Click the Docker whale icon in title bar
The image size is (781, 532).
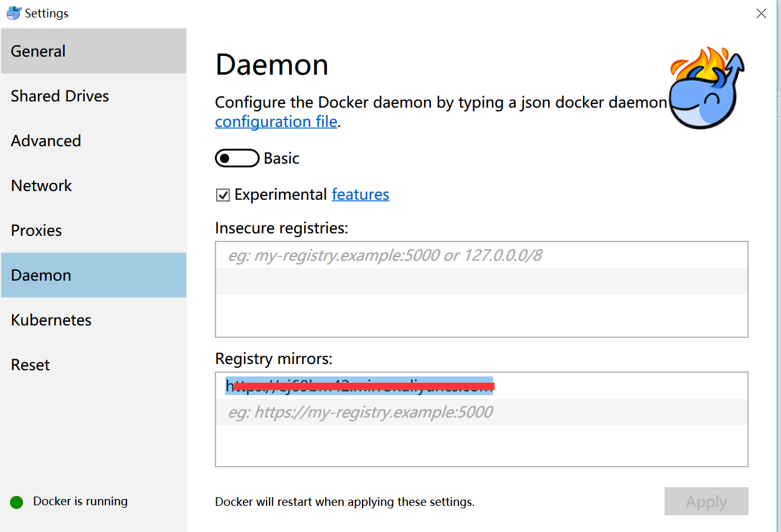(x=14, y=13)
